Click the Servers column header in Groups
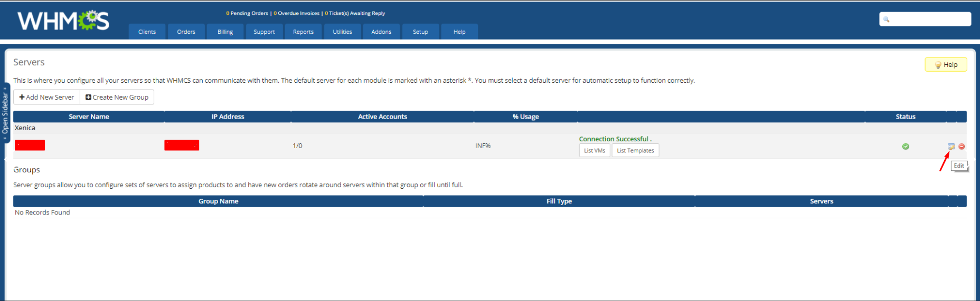980x301 pixels. [x=822, y=201]
